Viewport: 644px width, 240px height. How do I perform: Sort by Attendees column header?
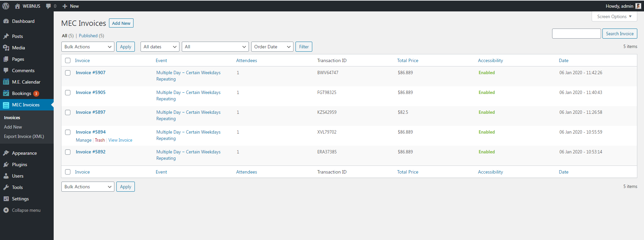coord(247,60)
